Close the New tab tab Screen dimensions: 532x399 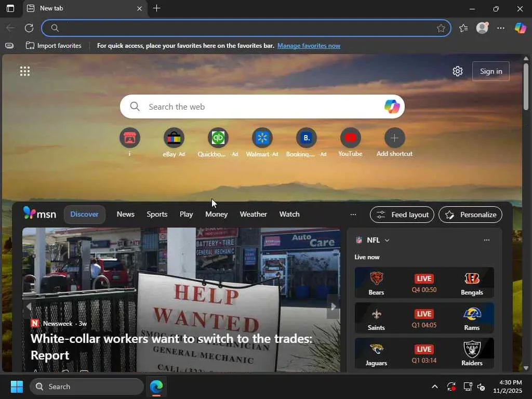(139, 8)
